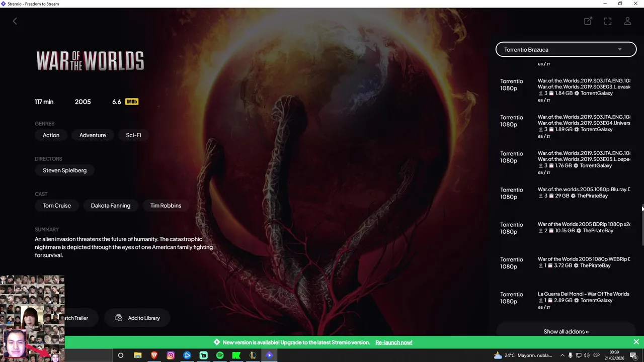Click Add to Library button

point(137,318)
